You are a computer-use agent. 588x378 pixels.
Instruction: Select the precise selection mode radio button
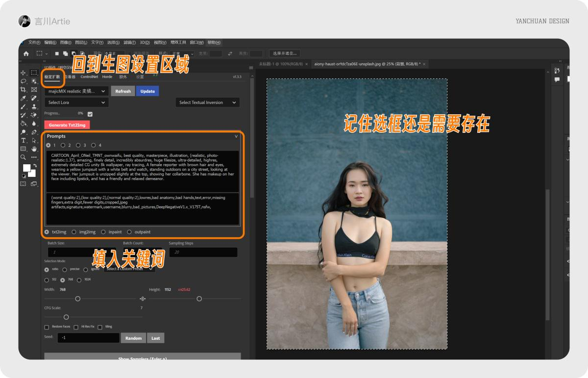[x=64, y=269]
